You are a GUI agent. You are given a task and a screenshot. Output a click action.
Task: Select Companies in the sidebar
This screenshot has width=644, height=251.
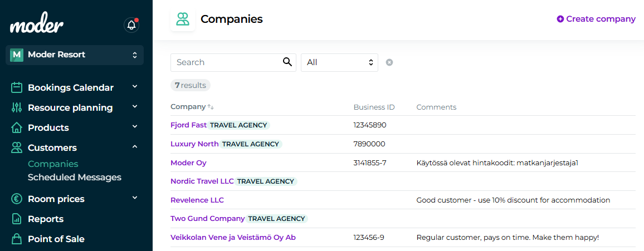pyautogui.click(x=53, y=164)
